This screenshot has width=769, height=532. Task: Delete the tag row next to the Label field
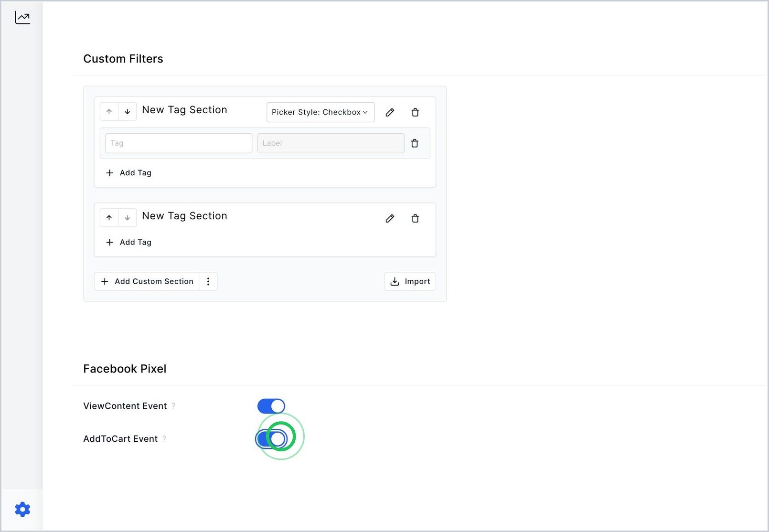coord(415,143)
